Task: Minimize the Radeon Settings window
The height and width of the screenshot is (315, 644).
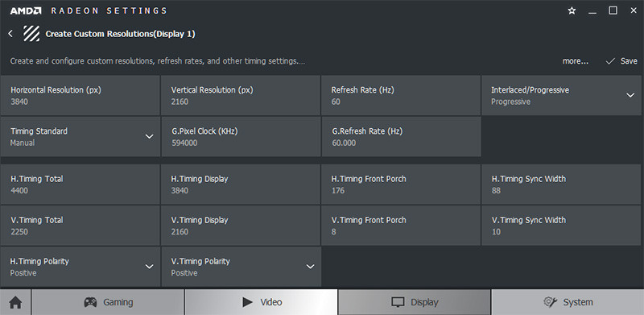Action: coord(592,11)
